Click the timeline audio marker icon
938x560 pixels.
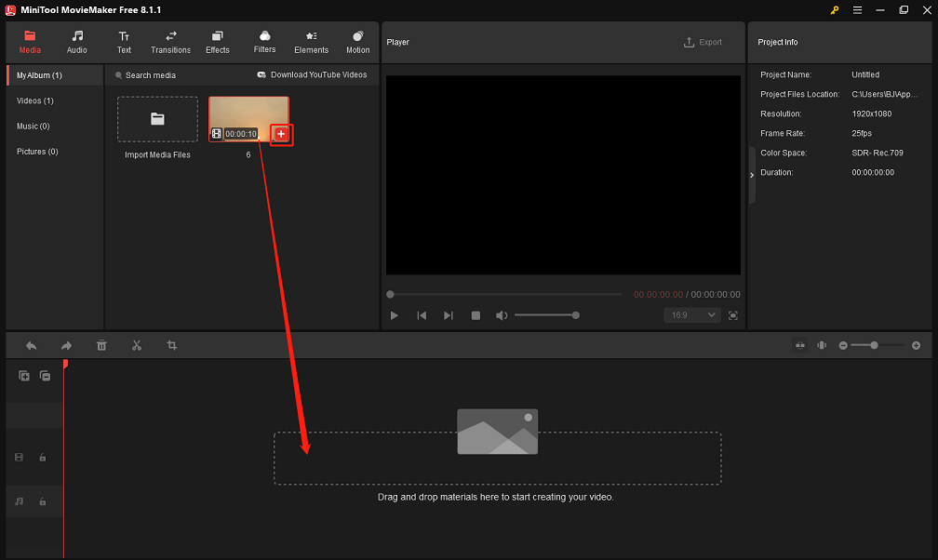(822, 345)
